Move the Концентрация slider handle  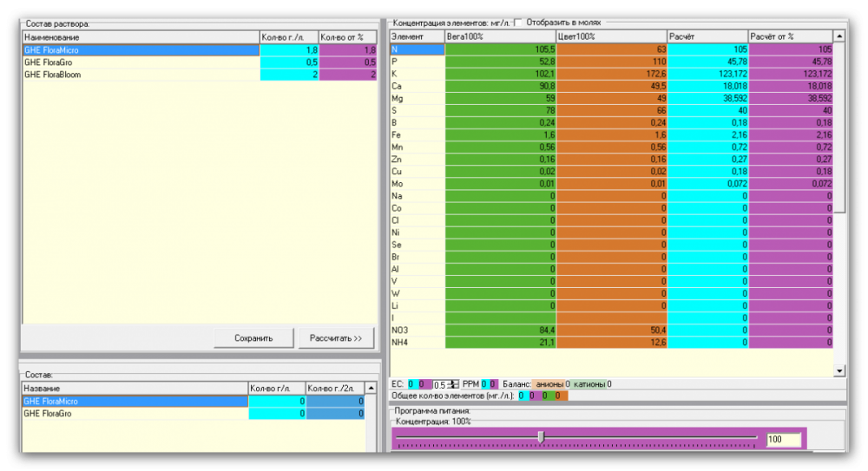pyautogui.click(x=542, y=437)
